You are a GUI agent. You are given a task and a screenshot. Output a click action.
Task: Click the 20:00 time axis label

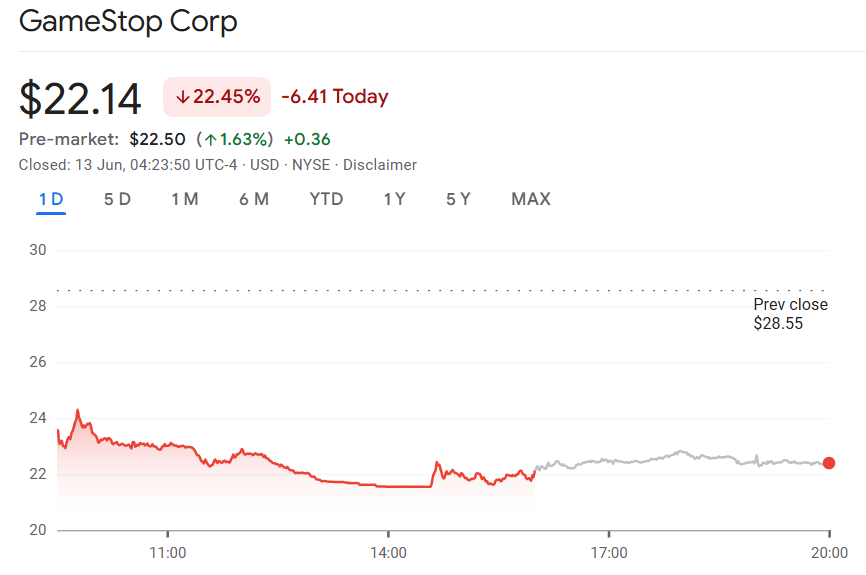tap(829, 552)
